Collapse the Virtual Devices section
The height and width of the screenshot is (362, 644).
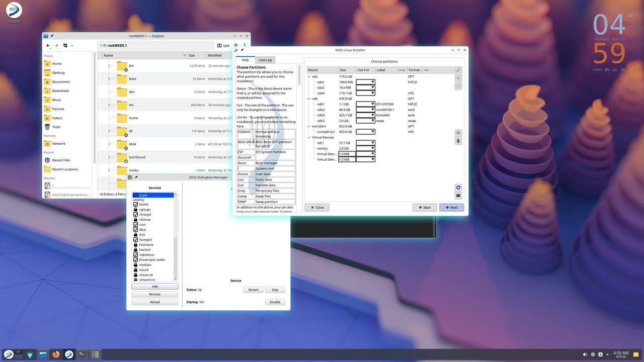coord(308,137)
